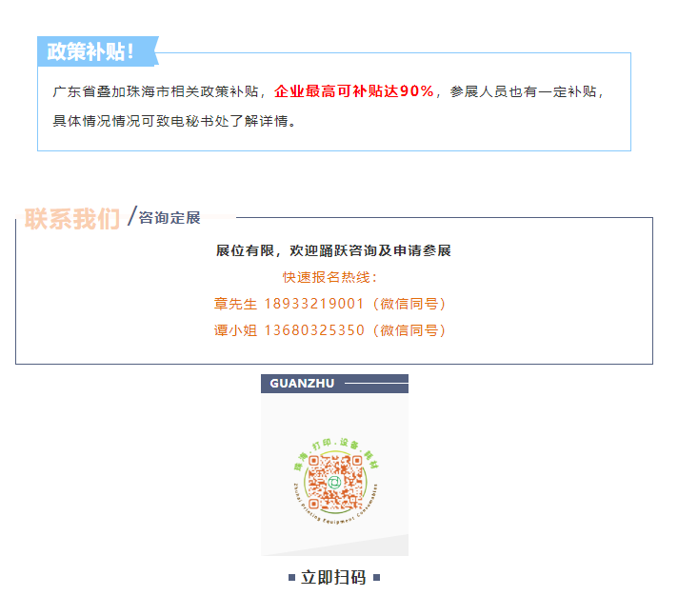
Task: Click the name 谭小姐
Action: click(235, 330)
